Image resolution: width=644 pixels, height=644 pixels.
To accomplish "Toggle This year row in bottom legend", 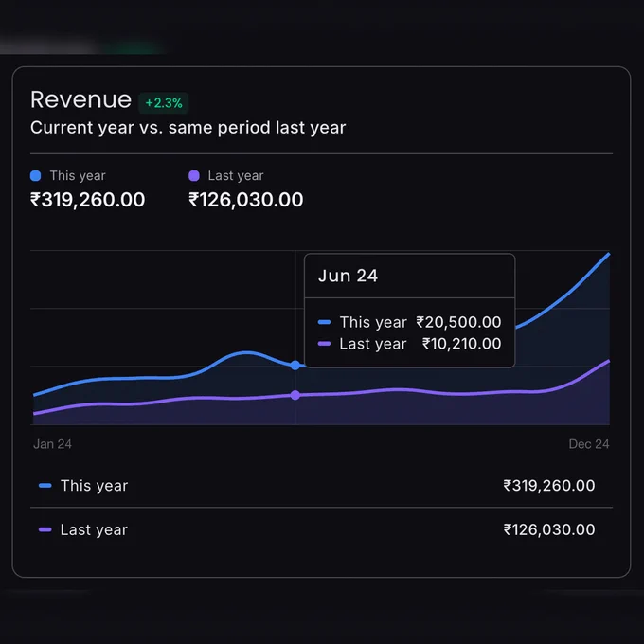I will [x=322, y=486].
